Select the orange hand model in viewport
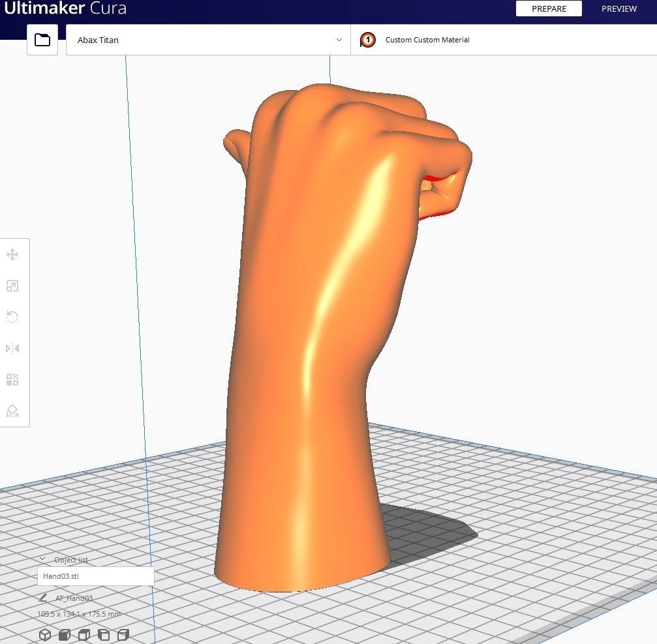Image resolution: width=657 pixels, height=644 pixels. tap(318, 335)
